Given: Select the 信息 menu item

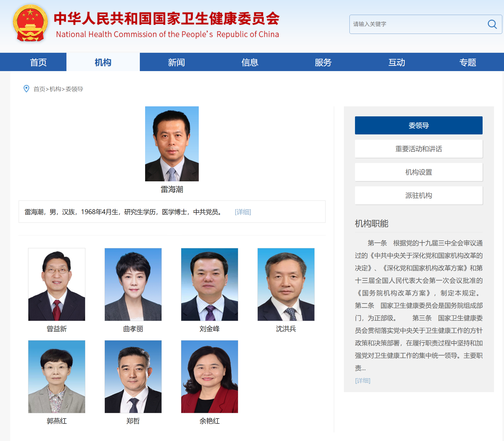Looking at the screenshot, I should (x=250, y=62).
